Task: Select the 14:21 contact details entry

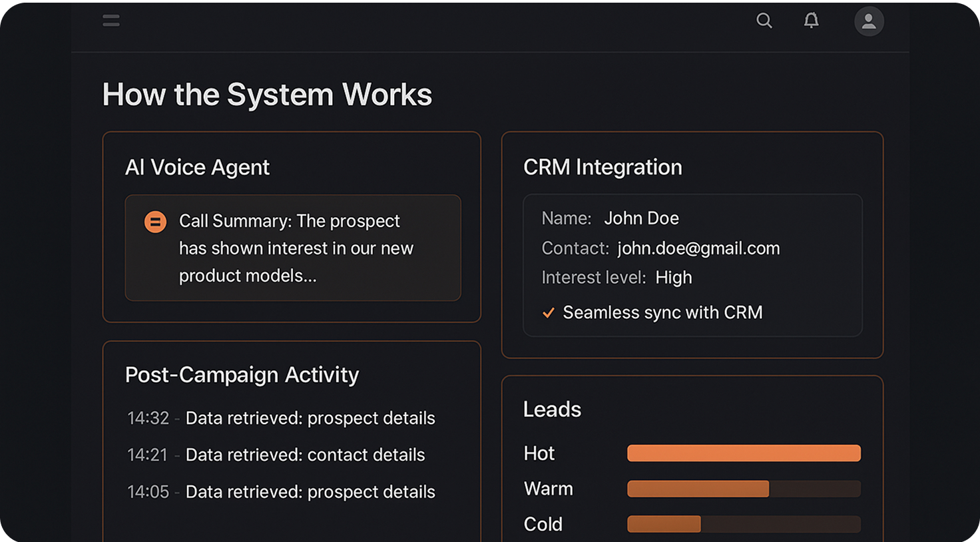Action: pyautogui.click(x=276, y=455)
